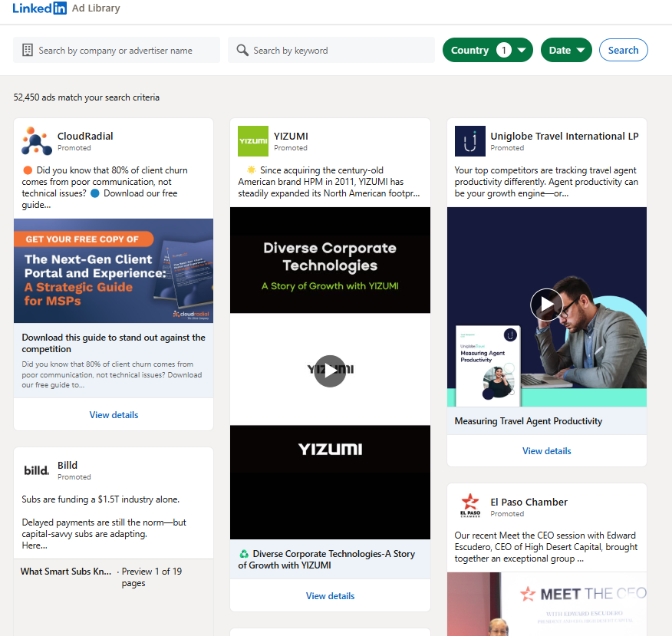Image resolution: width=672 pixels, height=636 pixels.
Task: Focus the company or advertiser name search field
Action: pyautogui.click(x=117, y=50)
